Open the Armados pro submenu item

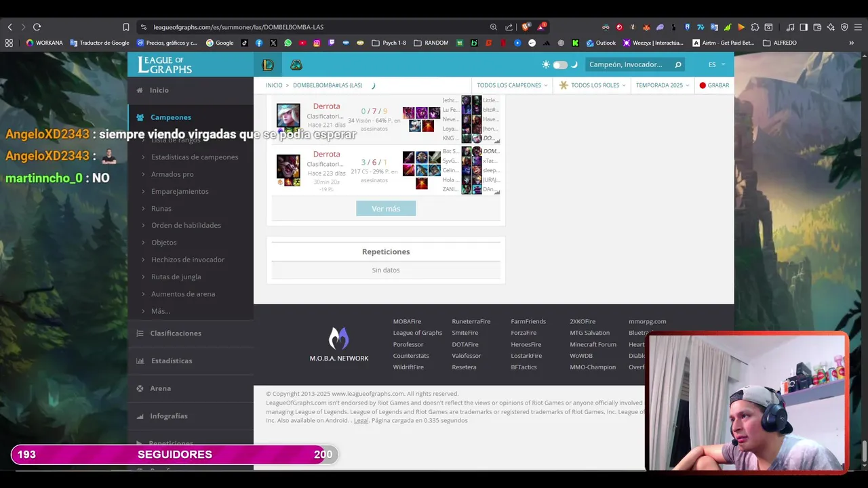172,174
